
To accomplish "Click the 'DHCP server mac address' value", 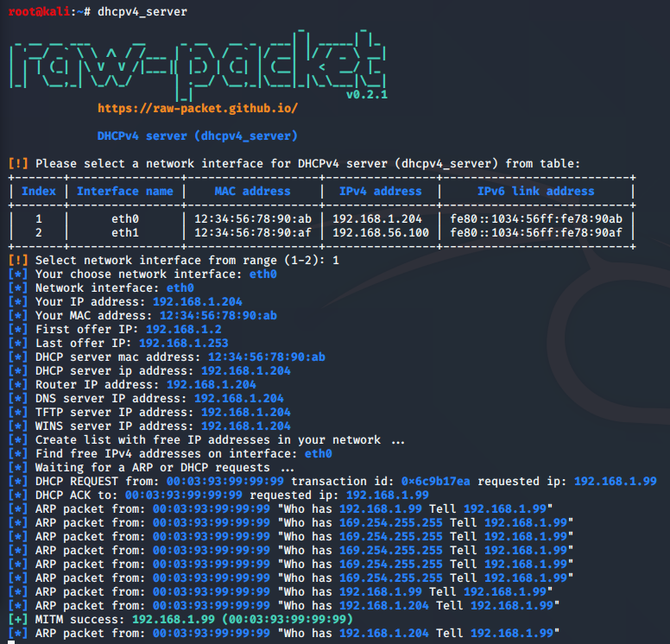I will 267,357.
